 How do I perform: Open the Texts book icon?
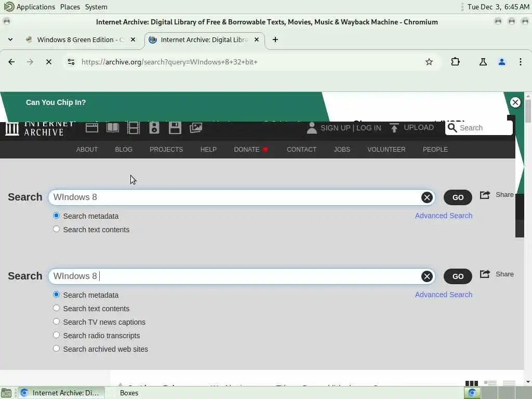[x=113, y=128]
